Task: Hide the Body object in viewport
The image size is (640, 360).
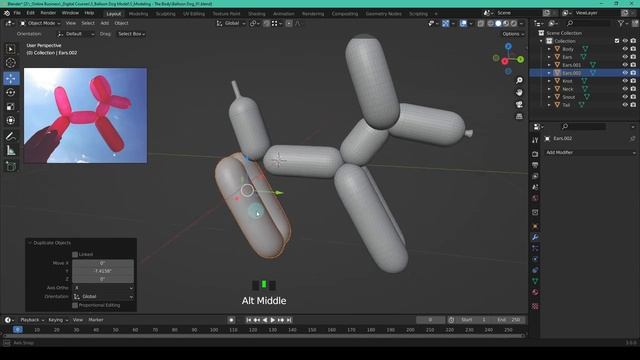Action: click(x=625, y=49)
